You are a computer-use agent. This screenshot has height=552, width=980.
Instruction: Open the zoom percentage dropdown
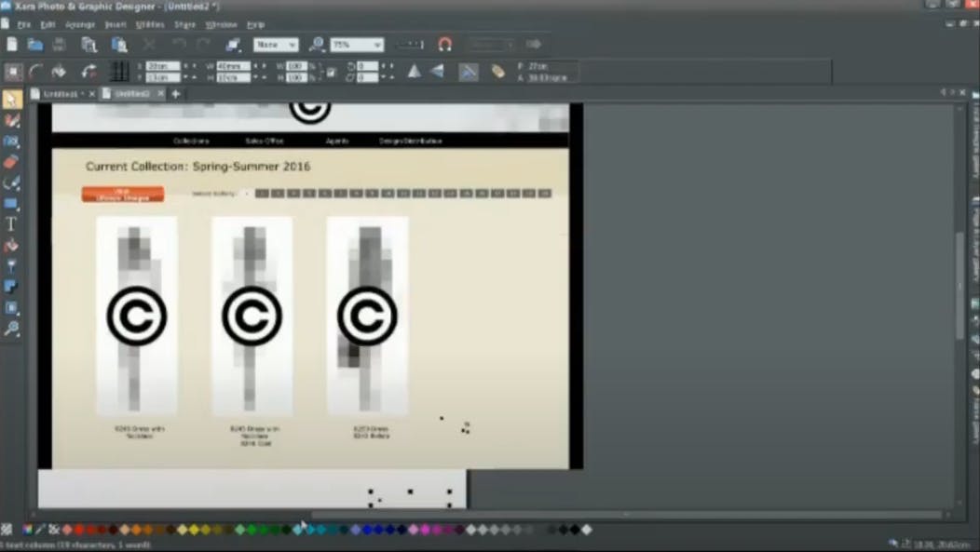pos(358,45)
